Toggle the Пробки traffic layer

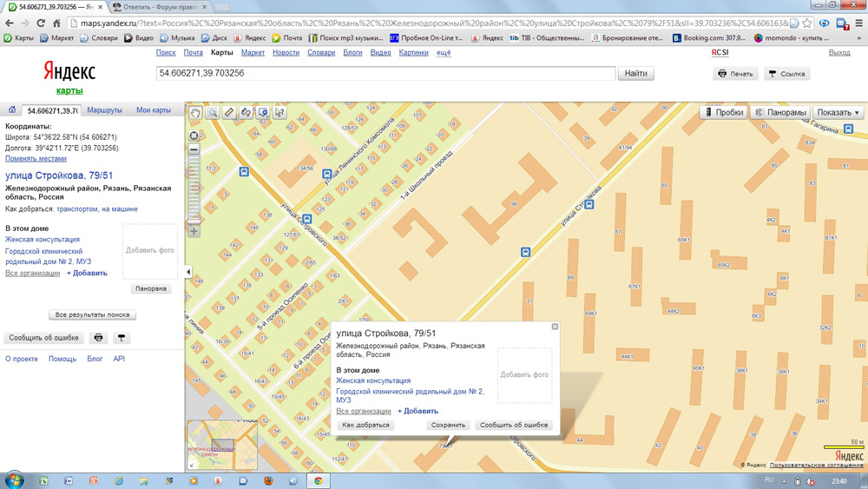coord(724,112)
